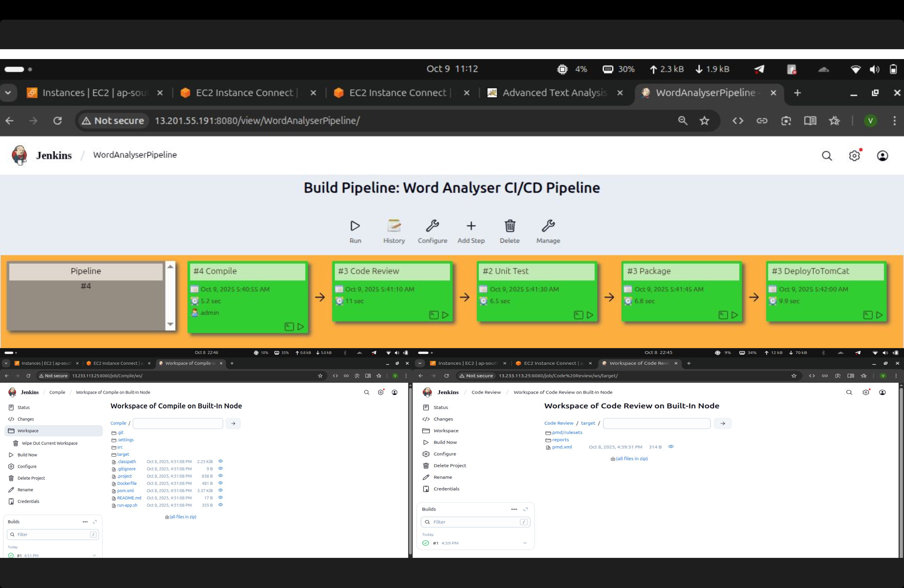The image size is (904, 588).
Task: Click the Delete trash icon for pipeline
Action: 510,226
